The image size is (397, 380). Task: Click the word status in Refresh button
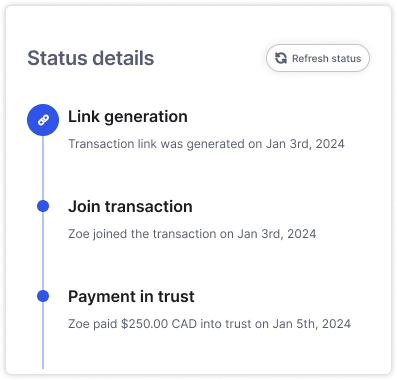(346, 59)
